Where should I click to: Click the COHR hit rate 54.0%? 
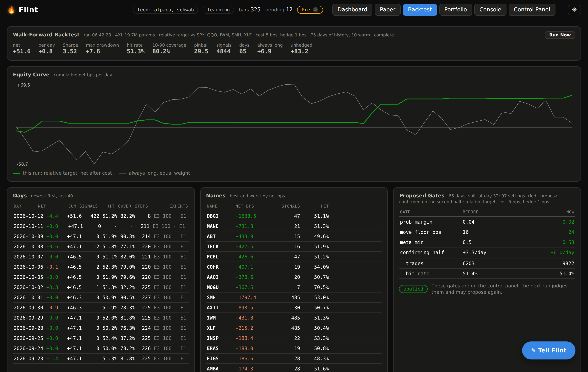click(321, 267)
